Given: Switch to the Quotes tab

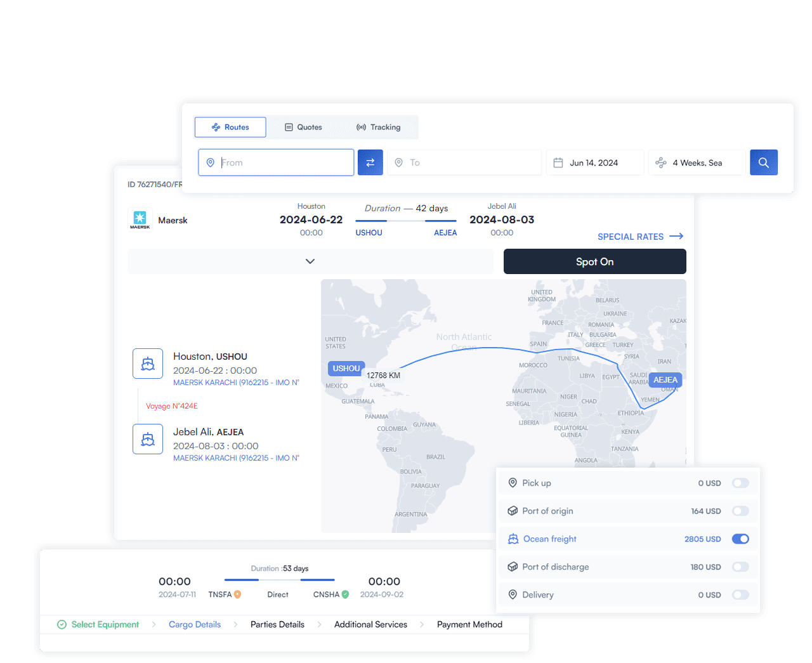Looking at the screenshot, I should pos(303,128).
